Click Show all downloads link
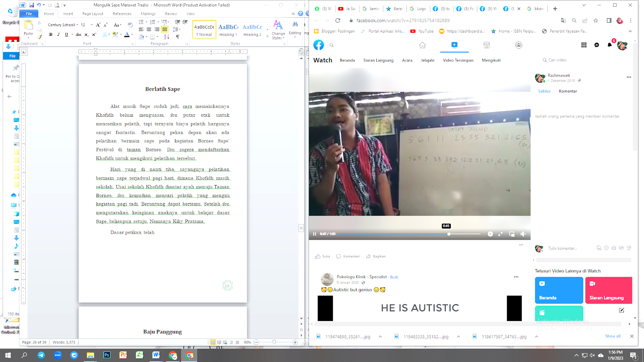This screenshot has width=644, height=362. point(613,336)
